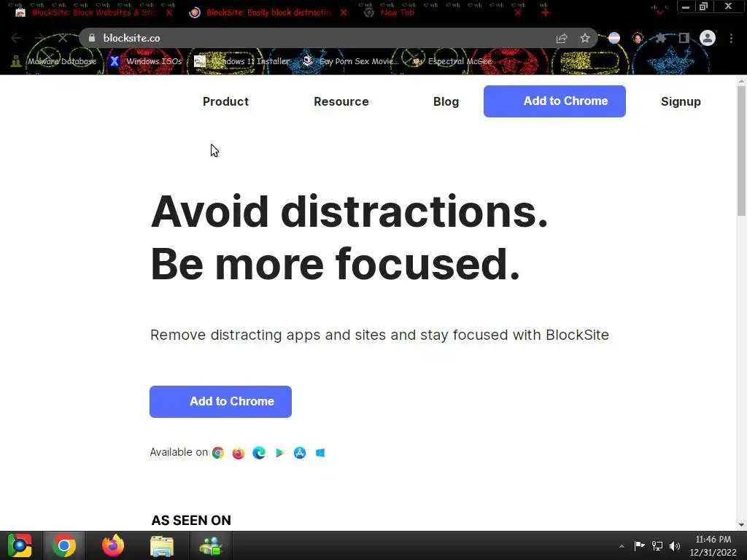Screen dimensions: 747x560
Task: Click the back navigation arrow
Action: [16, 38]
